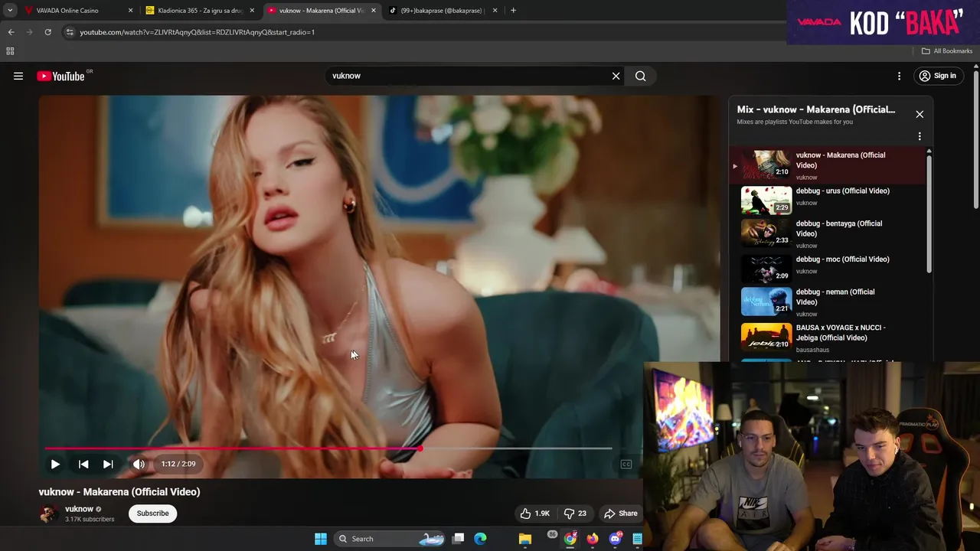The width and height of the screenshot is (980, 551).
Task: Click the Sign in button
Action: coord(937,76)
